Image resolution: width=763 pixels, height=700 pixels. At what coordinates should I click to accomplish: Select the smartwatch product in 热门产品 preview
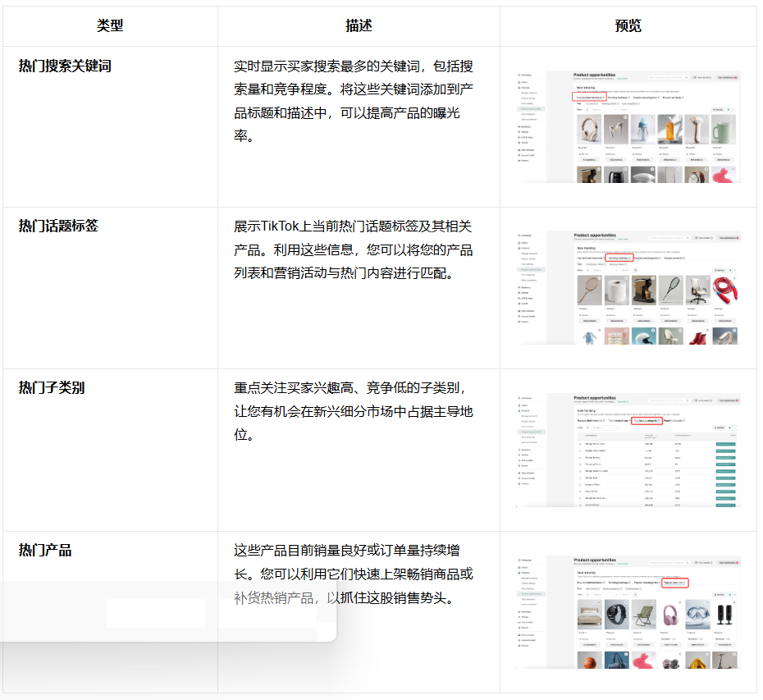click(615, 615)
